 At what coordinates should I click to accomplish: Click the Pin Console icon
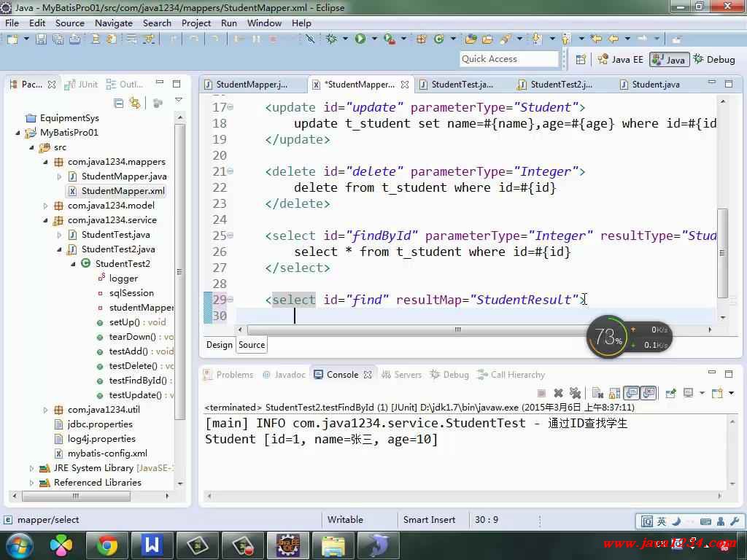[671, 393]
